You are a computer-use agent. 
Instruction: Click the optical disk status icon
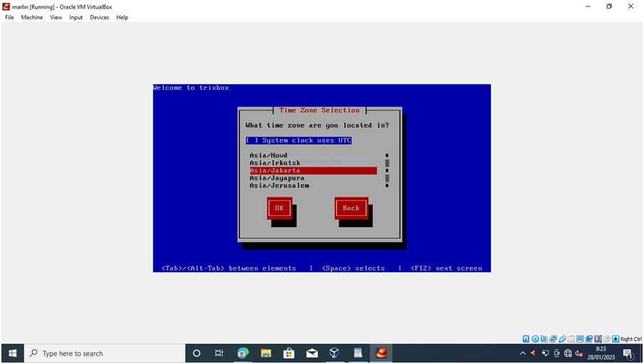[x=535, y=339]
